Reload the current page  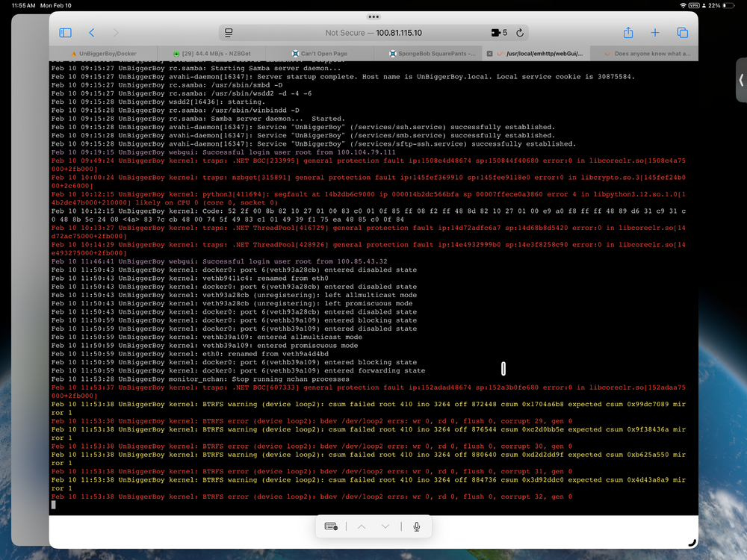520,33
